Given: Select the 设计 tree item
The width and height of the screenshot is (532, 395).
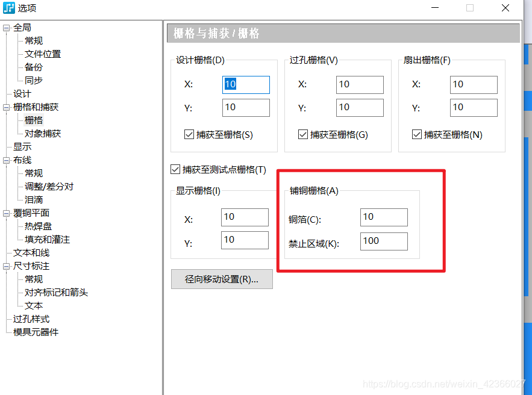Looking at the screenshot, I should (22, 93).
